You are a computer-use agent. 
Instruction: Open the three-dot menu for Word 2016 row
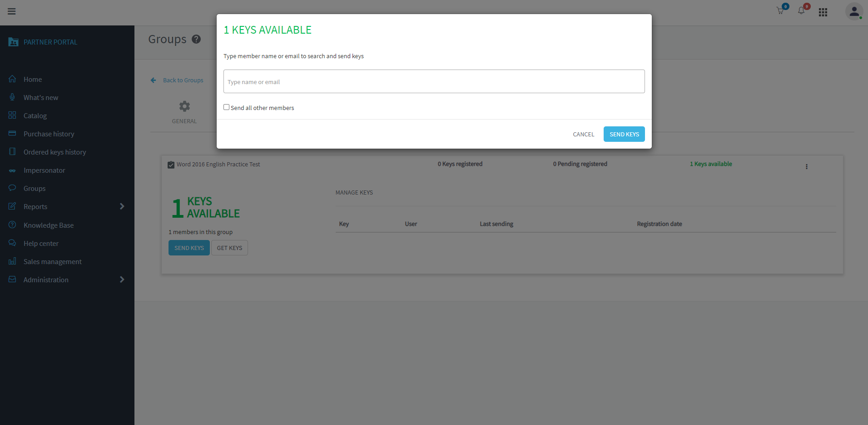coord(807,167)
